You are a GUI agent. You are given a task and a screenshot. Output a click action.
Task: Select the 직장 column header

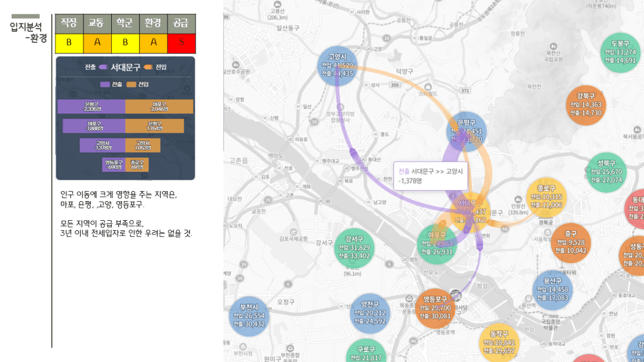click(69, 23)
